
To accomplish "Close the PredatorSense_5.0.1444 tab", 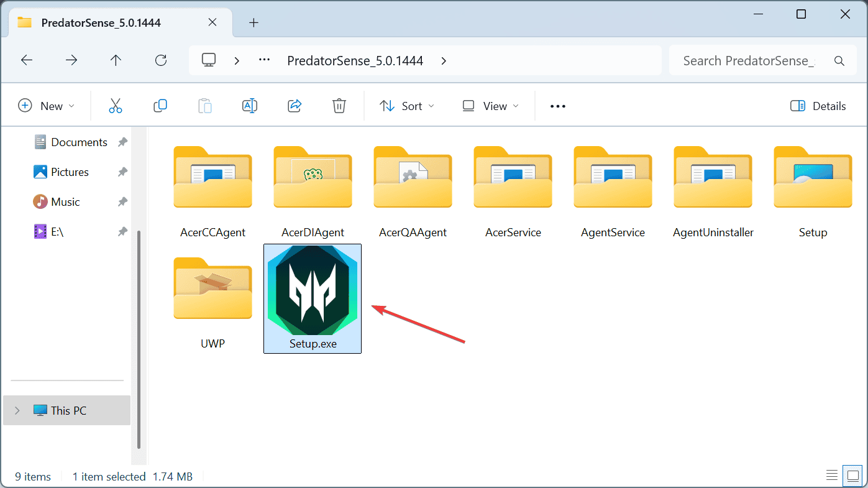I will [212, 22].
